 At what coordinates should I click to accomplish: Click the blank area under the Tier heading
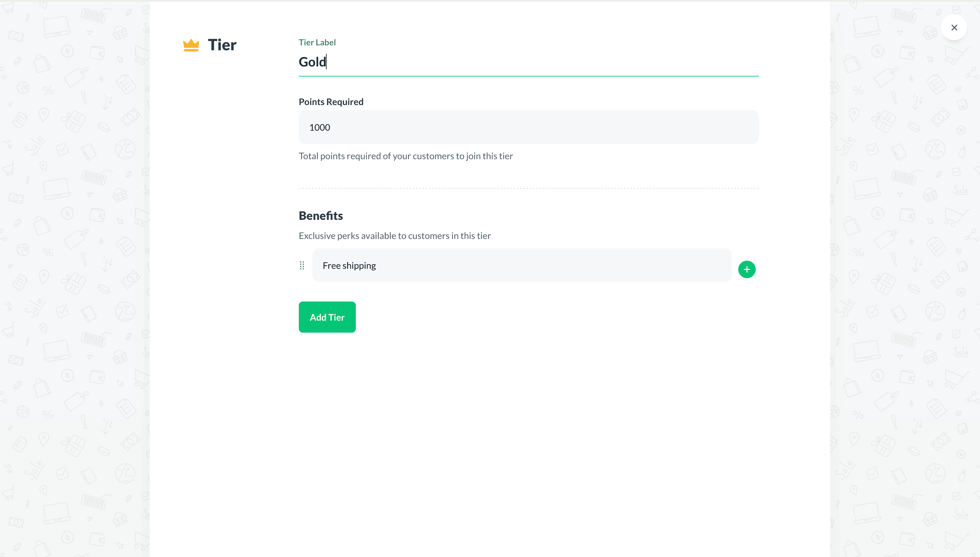pyautogui.click(x=222, y=191)
